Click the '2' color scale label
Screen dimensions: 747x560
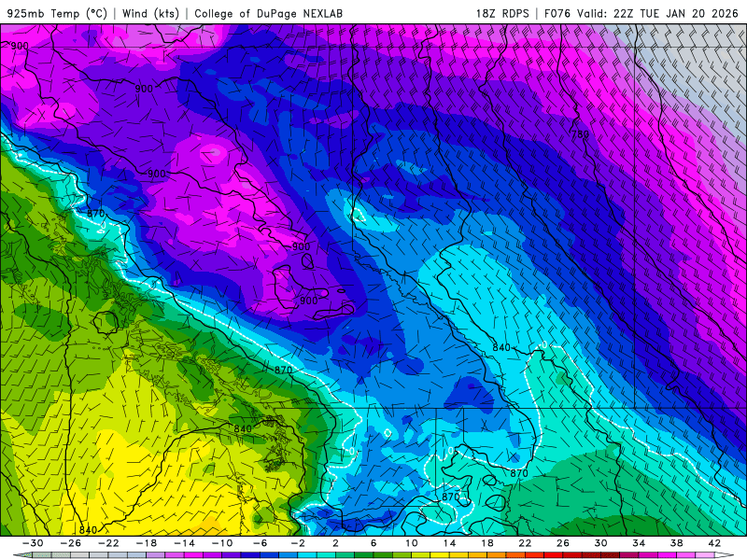336,543
